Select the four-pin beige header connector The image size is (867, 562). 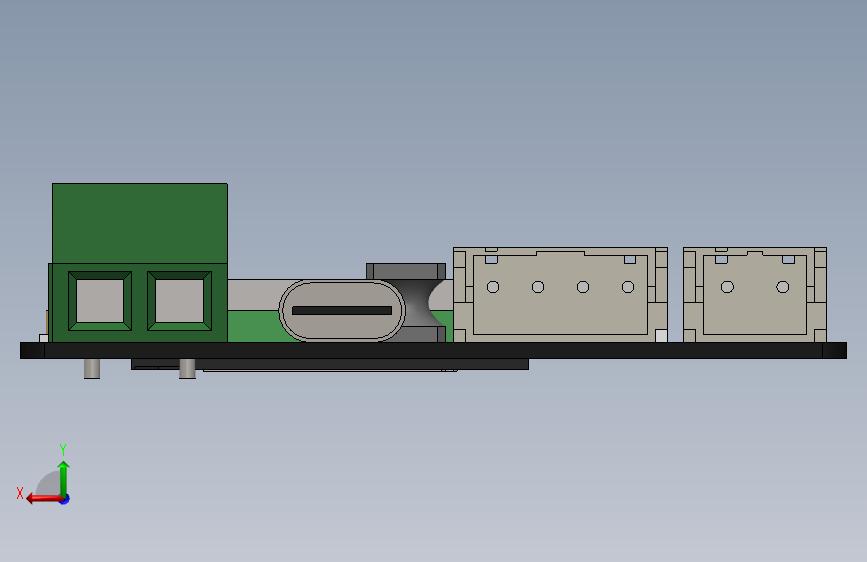point(560,295)
